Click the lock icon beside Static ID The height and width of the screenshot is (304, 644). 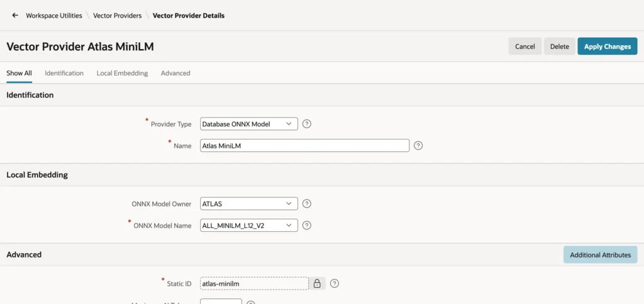point(317,283)
